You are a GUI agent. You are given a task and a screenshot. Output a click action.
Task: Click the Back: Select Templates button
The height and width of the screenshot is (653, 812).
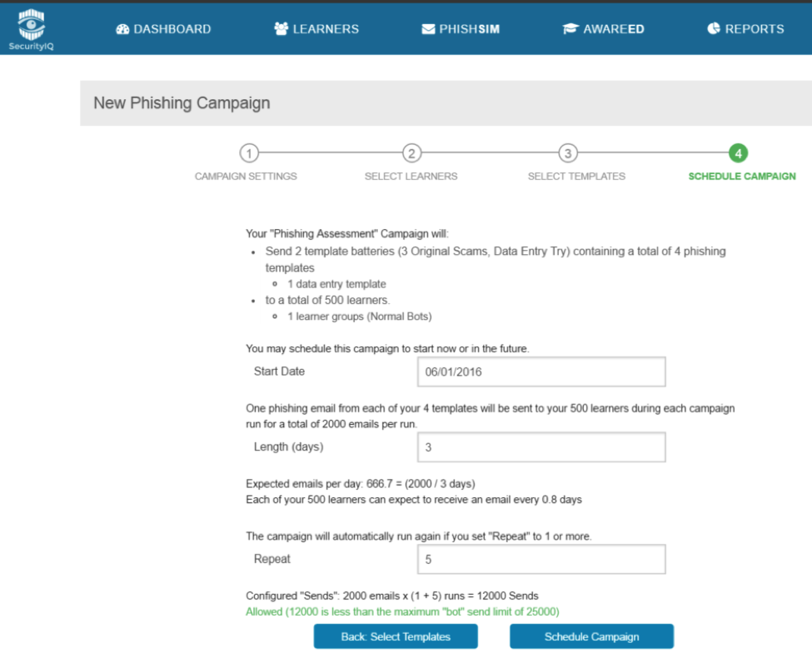(396, 636)
